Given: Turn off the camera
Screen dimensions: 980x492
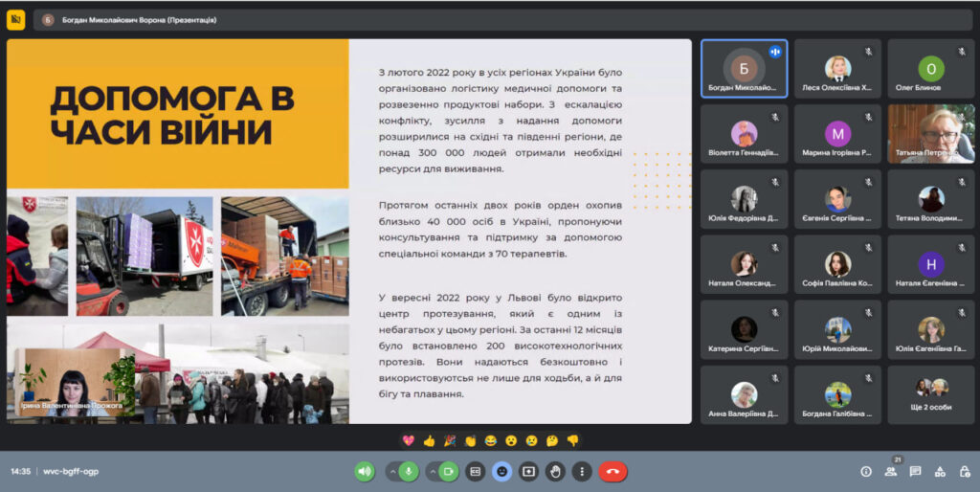Looking at the screenshot, I should click(x=449, y=471).
